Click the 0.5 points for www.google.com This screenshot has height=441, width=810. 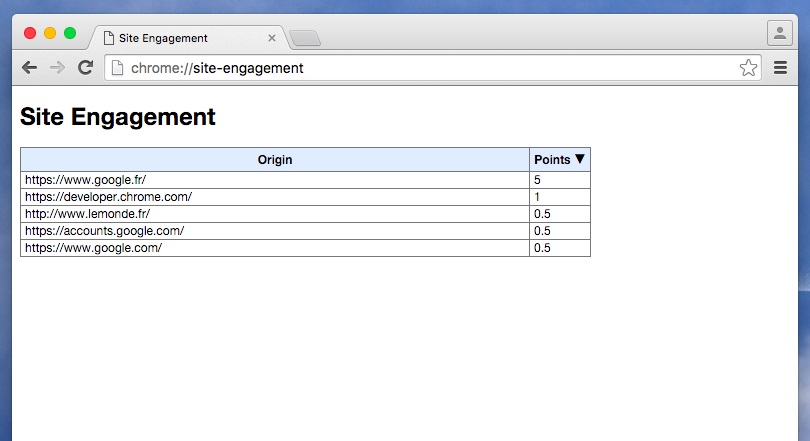[x=559, y=248]
